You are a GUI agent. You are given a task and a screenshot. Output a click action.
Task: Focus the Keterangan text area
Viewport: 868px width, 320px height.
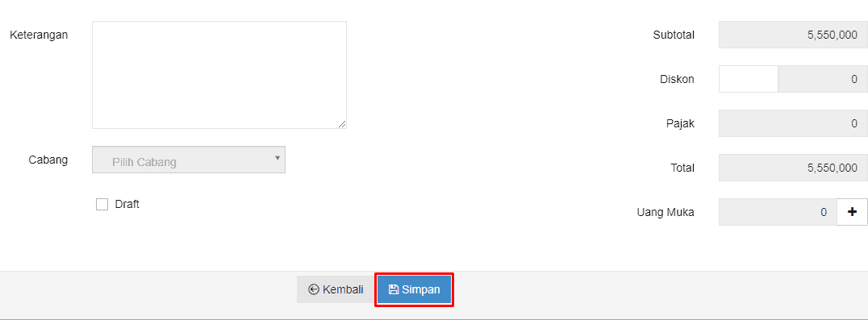[219, 75]
